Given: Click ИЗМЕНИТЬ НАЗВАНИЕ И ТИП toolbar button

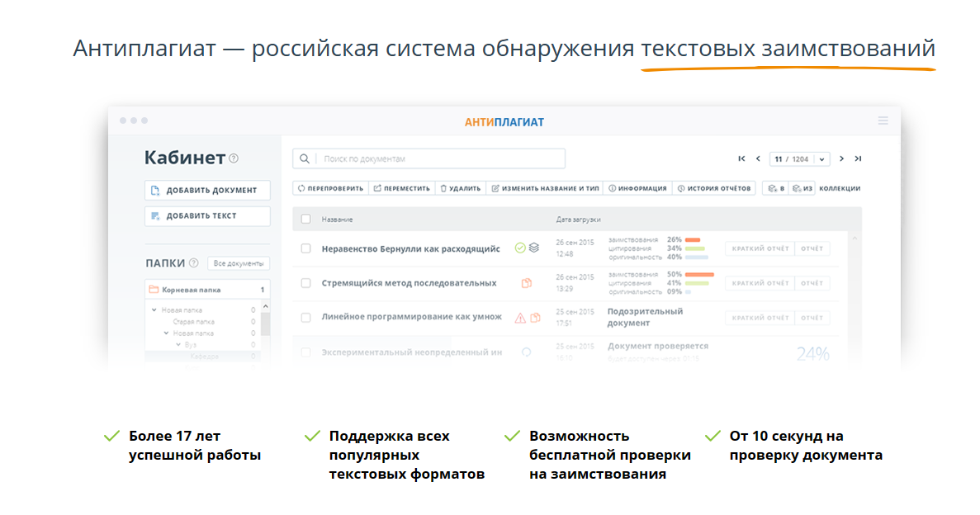Looking at the screenshot, I should point(545,188).
